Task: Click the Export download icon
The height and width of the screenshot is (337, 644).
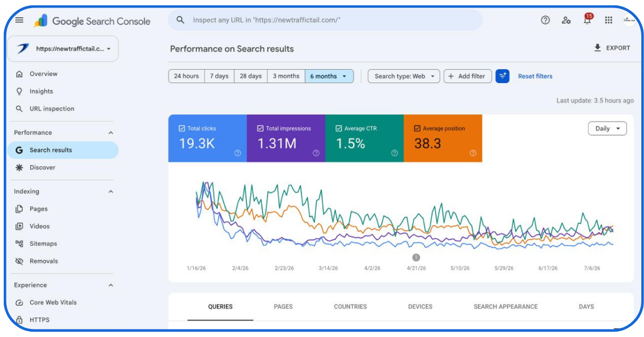Action: (597, 48)
